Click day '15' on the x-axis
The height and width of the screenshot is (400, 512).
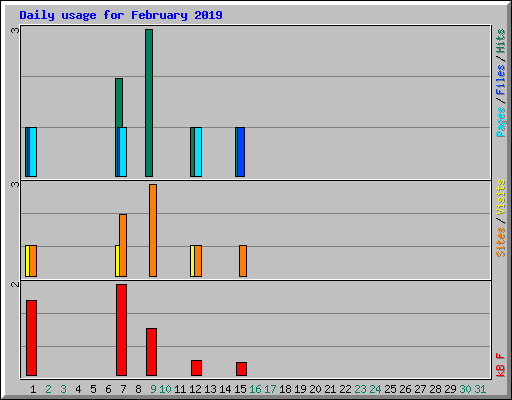point(240,389)
